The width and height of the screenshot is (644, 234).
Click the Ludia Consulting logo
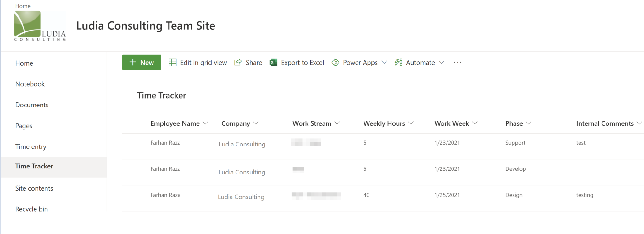pyautogui.click(x=40, y=26)
